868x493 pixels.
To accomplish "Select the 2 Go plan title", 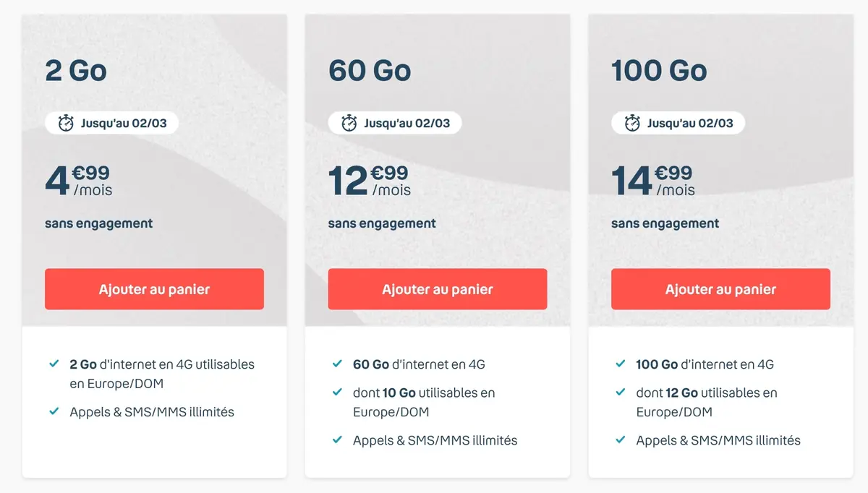I will pyautogui.click(x=76, y=70).
